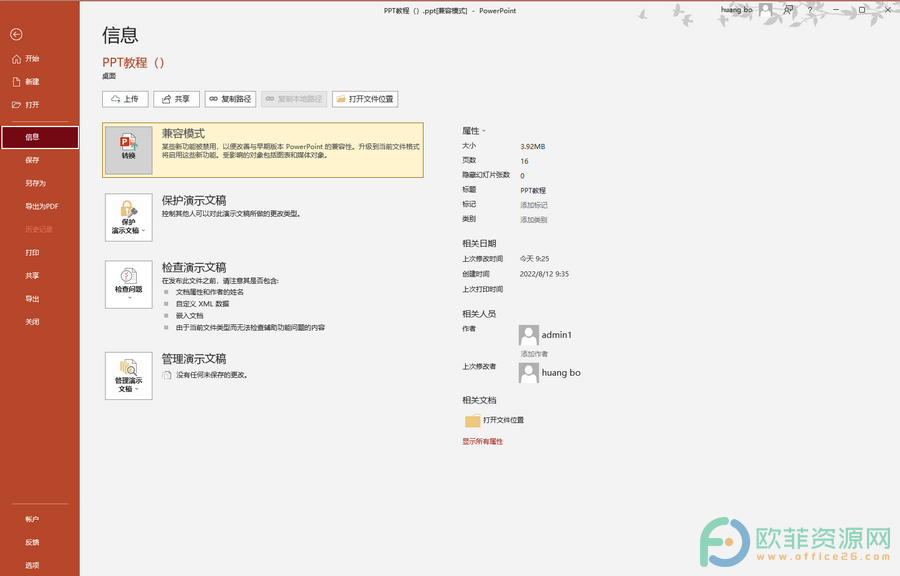Click the 复制路径 button
This screenshot has width=900, height=576.
pyautogui.click(x=230, y=99)
